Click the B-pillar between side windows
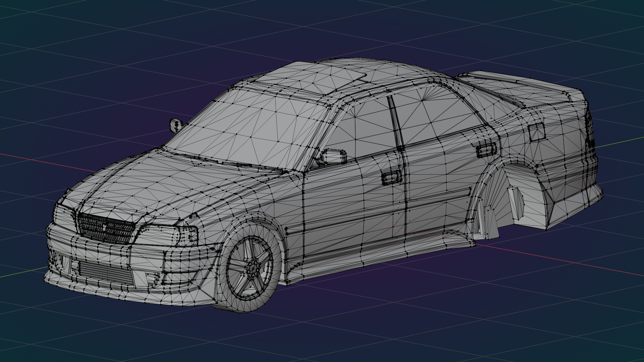Image resolution: width=644 pixels, height=362 pixels. pyautogui.click(x=396, y=122)
